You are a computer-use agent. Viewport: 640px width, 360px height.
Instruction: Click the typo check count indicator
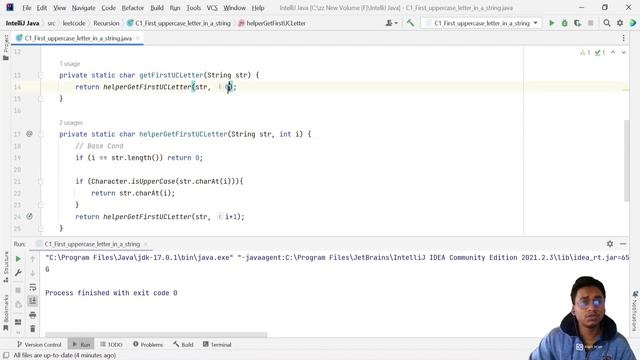point(600,52)
